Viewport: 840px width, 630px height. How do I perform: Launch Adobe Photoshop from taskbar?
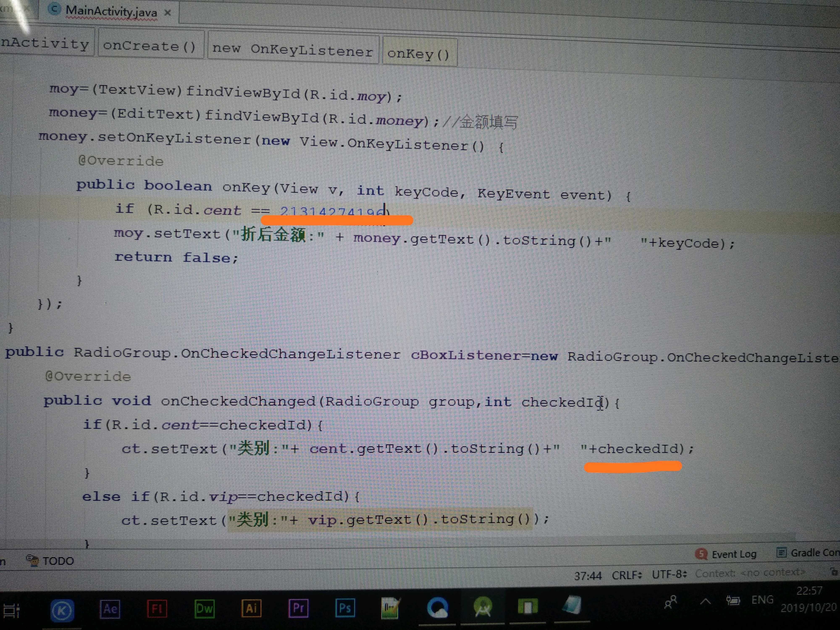click(x=345, y=608)
